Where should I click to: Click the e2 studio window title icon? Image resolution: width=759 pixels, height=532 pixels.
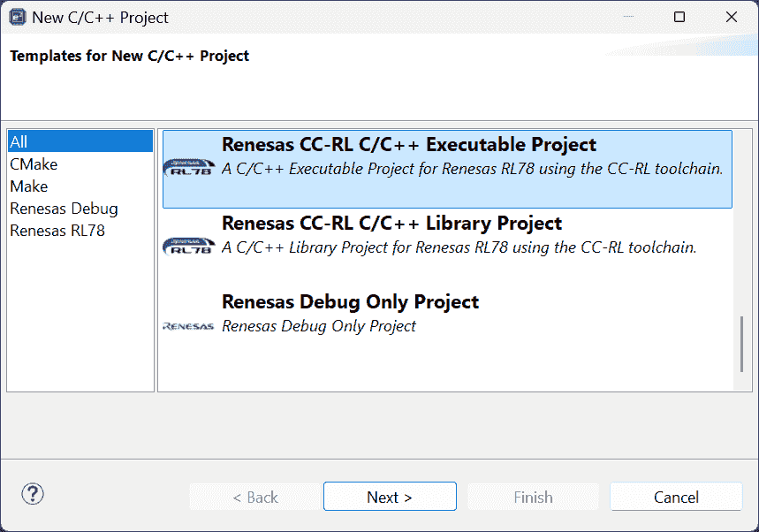pos(17,17)
